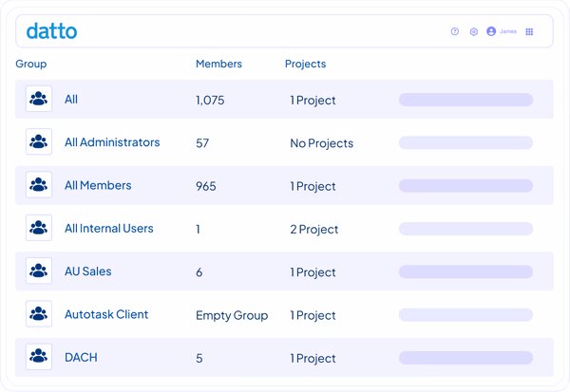
Task: Open the DACH group
Action: [x=81, y=357]
